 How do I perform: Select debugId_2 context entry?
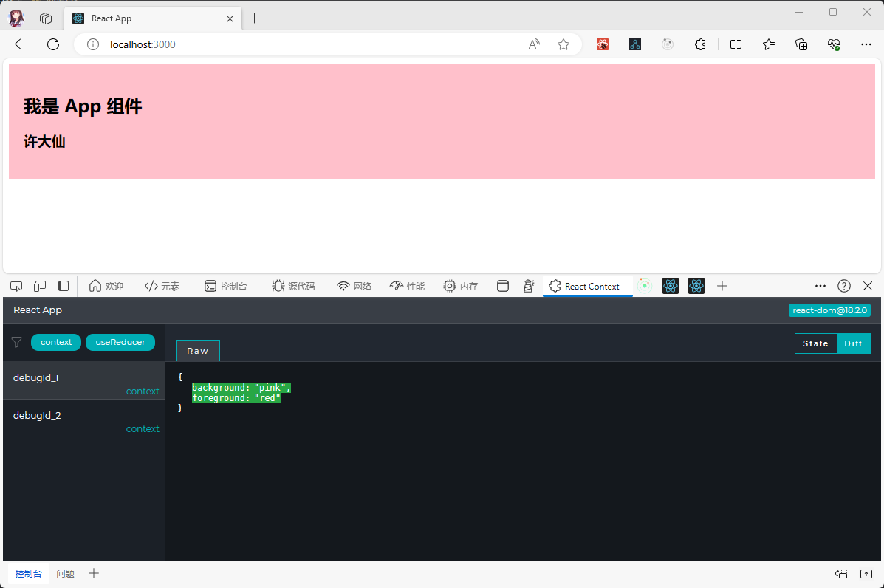tap(83, 418)
